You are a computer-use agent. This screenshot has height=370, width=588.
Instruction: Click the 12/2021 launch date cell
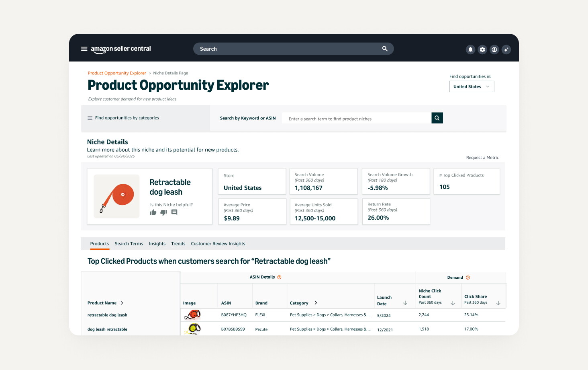click(385, 330)
